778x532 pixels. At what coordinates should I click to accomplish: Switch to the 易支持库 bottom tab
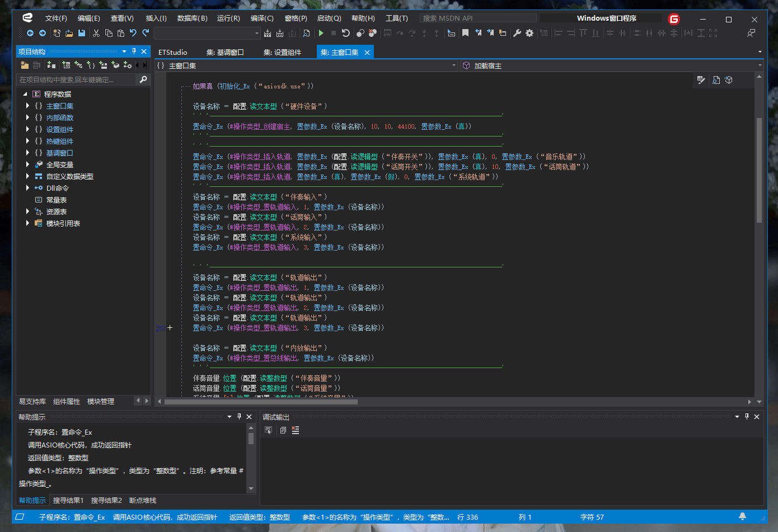[32, 401]
